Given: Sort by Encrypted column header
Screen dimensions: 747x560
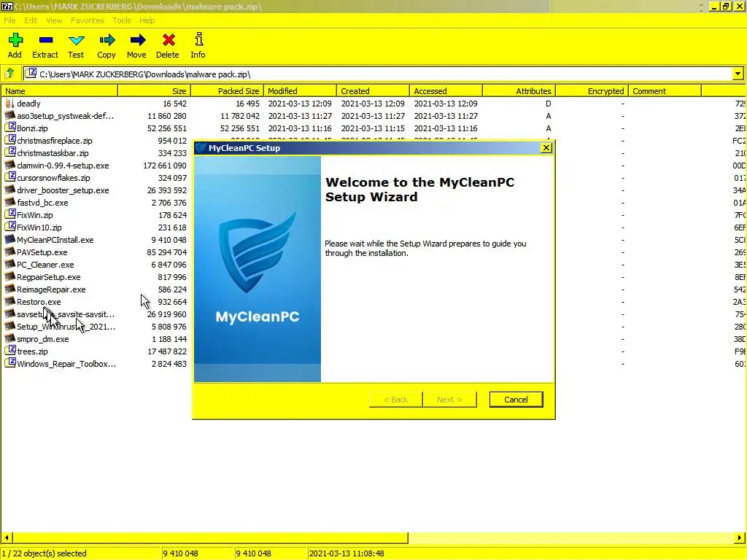Looking at the screenshot, I should (592, 91).
